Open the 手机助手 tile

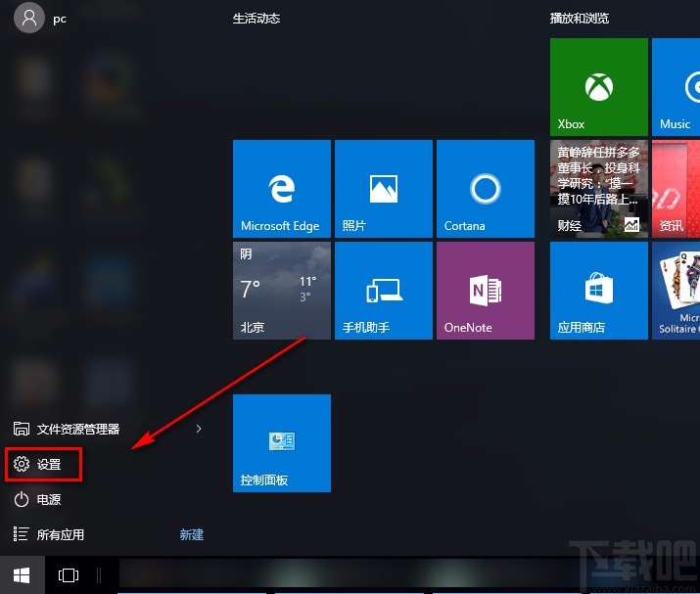pyautogui.click(x=384, y=291)
